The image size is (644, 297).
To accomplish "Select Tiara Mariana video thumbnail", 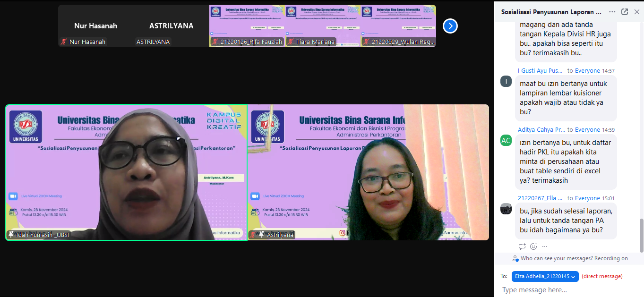I will 323,26.
